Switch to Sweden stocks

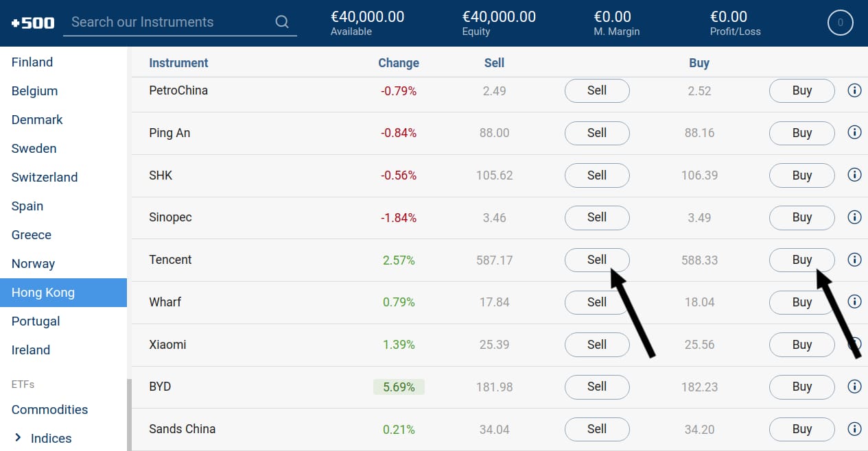pyautogui.click(x=34, y=149)
